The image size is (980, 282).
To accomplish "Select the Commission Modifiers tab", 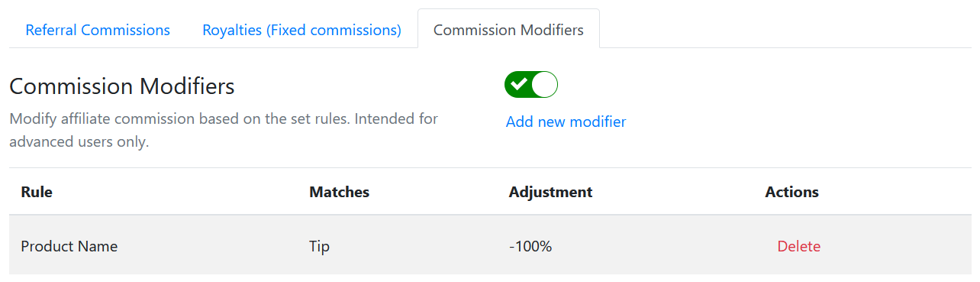I will coord(508,30).
